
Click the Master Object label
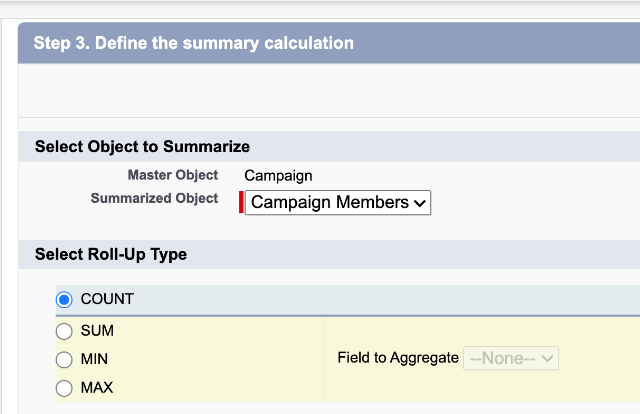tap(173, 175)
